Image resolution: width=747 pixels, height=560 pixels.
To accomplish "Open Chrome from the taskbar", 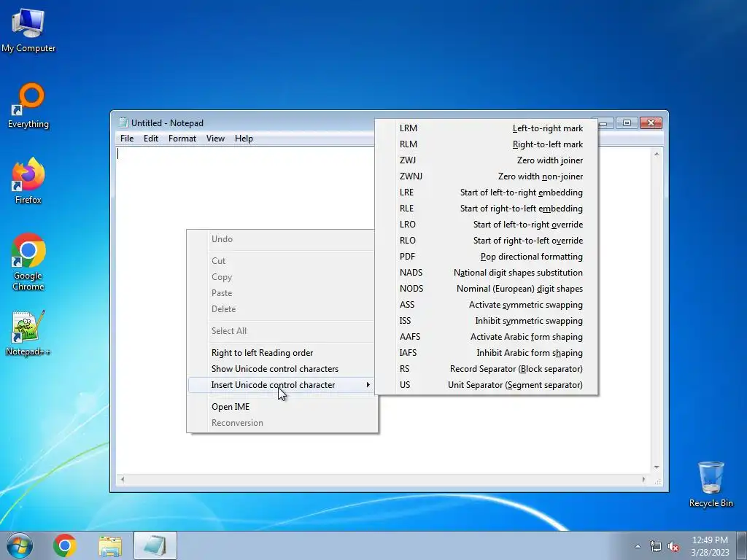I will click(x=65, y=545).
